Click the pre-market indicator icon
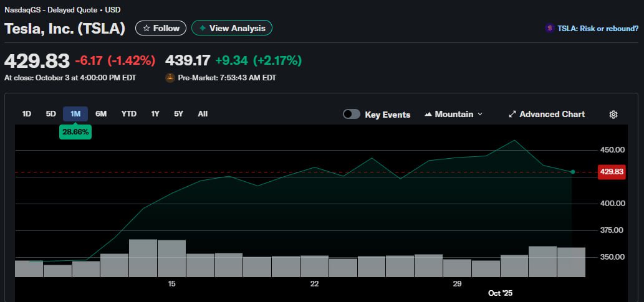Image resolution: width=644 pixels, height=302 pixels. 170,78
